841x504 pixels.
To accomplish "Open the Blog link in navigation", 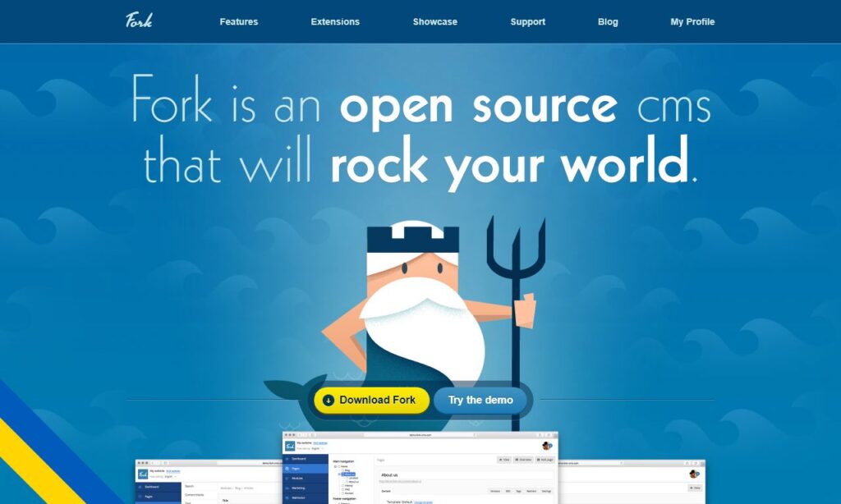I will tap(608, 22).
